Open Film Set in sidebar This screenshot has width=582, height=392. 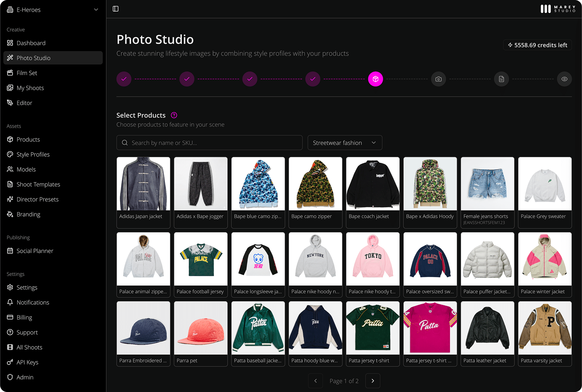[x=27, y=73]
